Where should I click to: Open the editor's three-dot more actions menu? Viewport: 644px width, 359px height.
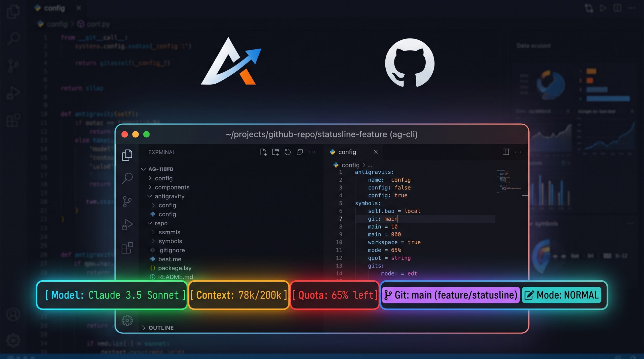(x=518, y=152)
